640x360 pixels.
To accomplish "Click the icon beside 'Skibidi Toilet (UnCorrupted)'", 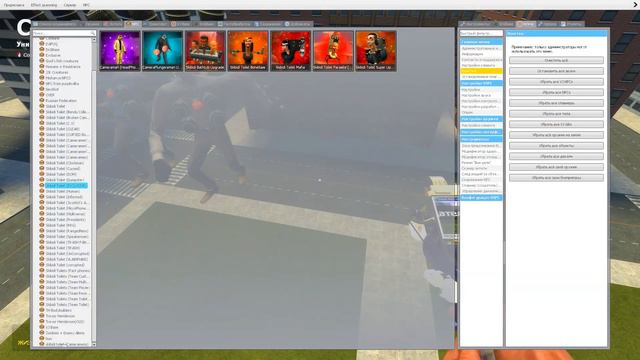I will coord(42,253).
